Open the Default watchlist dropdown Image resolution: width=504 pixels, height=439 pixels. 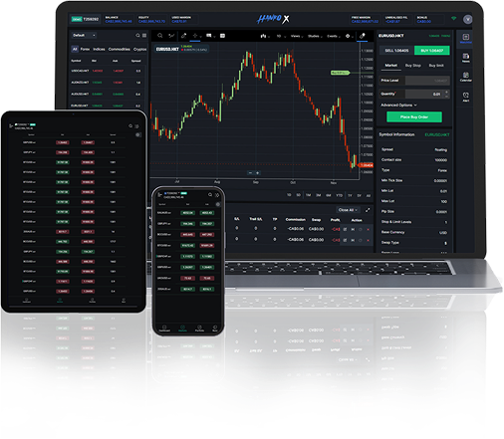(84, 35)
